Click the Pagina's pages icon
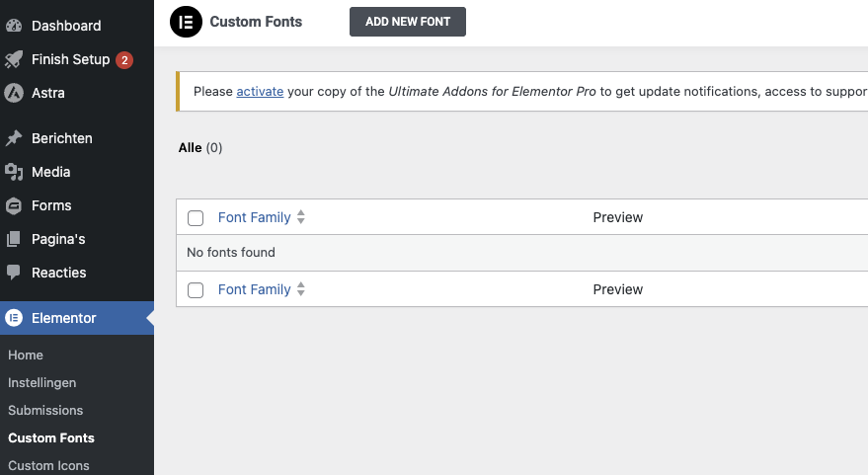This screenshot has width=868, height=475. (x=14, y=239)
